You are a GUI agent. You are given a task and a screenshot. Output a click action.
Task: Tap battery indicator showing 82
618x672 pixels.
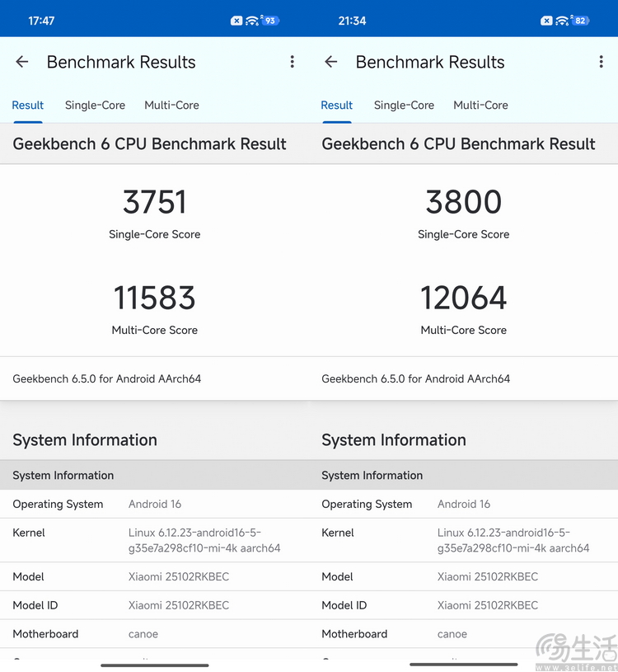click(x=580, y=21)
